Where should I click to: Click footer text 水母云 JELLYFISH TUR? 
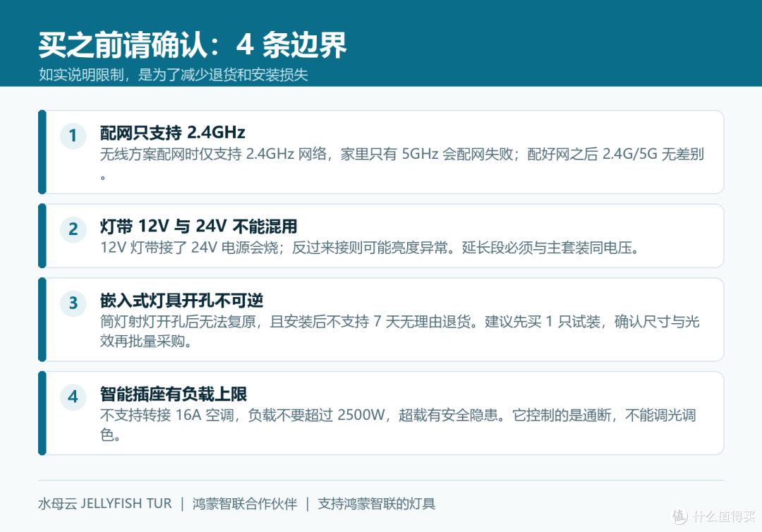point(105,503)
